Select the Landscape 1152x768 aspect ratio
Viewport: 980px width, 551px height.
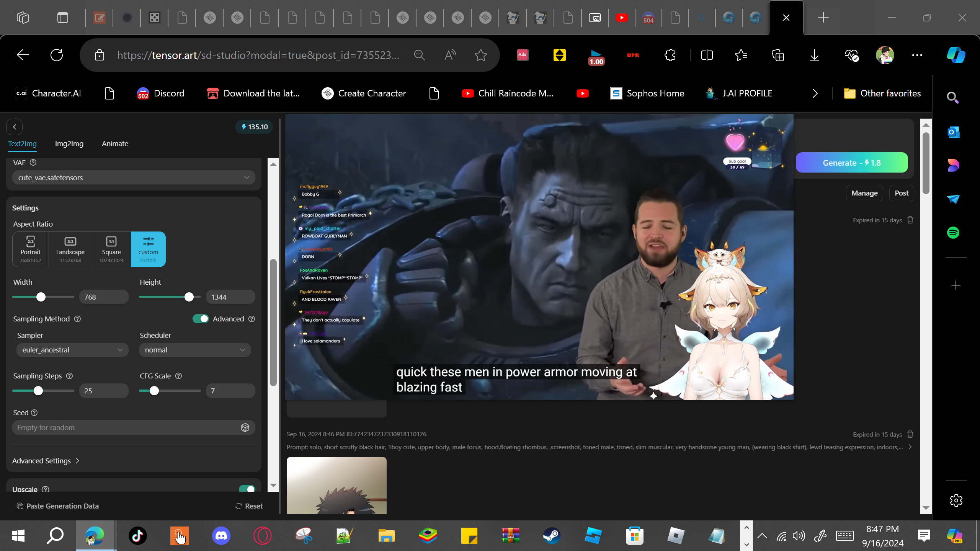(70, 249)
